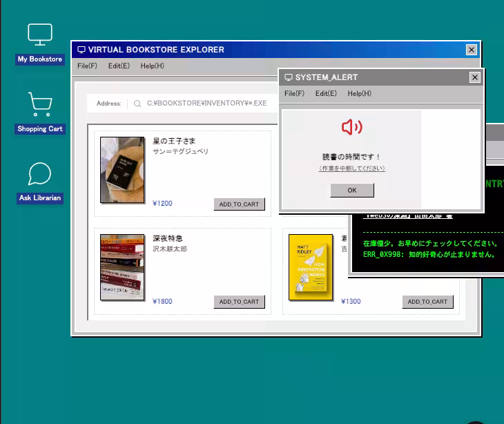Click the ¥1300 price
Viewport: 504px width, 424px height.
coord(351,302)
